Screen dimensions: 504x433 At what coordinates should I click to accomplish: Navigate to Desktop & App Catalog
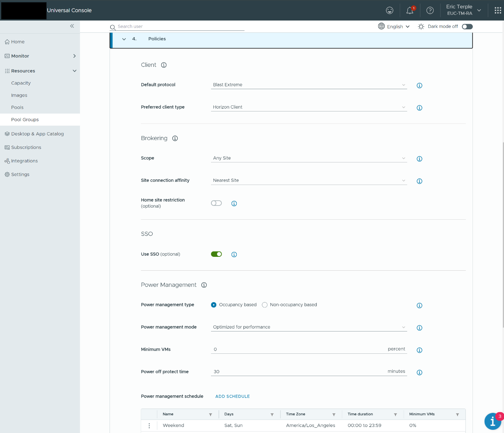pos(37,134)
